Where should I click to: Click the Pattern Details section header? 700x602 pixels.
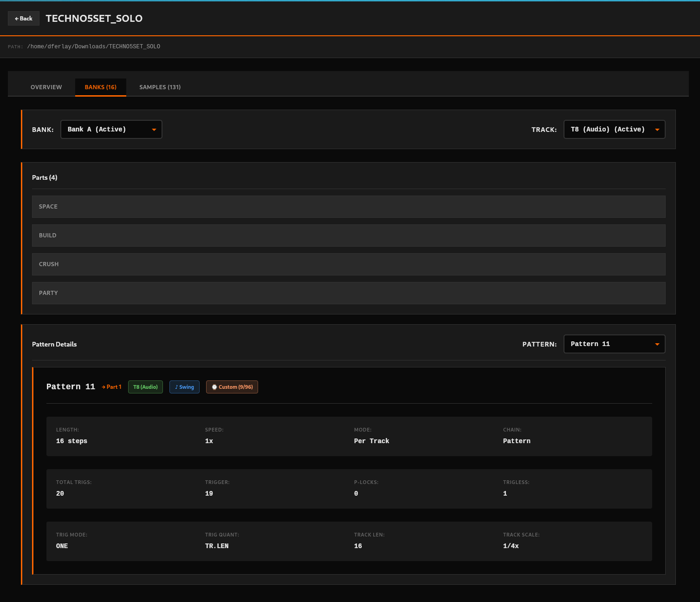click(x=54, y=344)
